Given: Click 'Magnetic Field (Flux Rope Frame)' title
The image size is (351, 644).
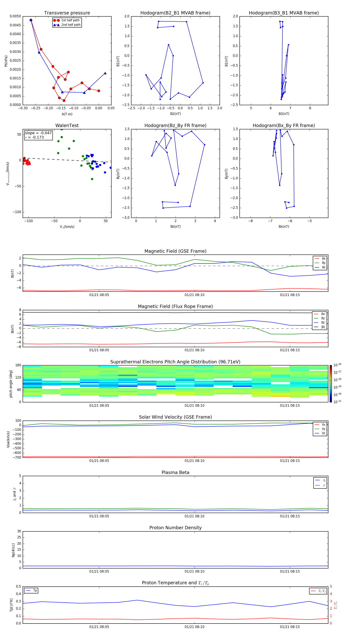Looking at the screenshot, I should coord(175,307).
